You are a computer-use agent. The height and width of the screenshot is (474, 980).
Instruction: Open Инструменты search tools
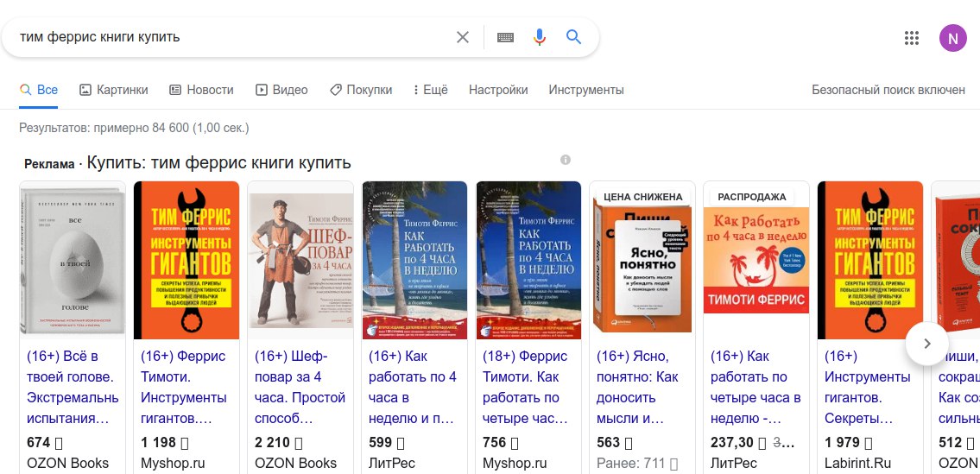586,90
